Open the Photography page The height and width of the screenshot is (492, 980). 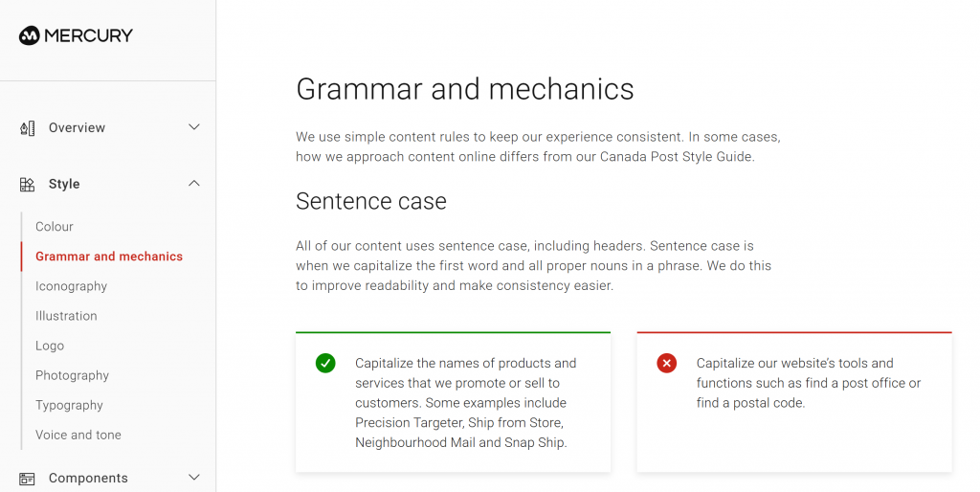(x=73, y=375)
